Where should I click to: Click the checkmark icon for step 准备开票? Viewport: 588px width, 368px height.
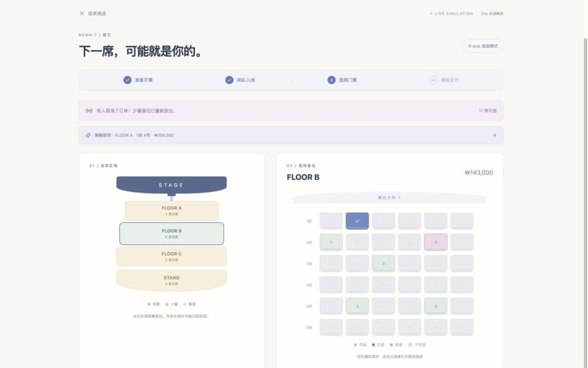point(127,80)
